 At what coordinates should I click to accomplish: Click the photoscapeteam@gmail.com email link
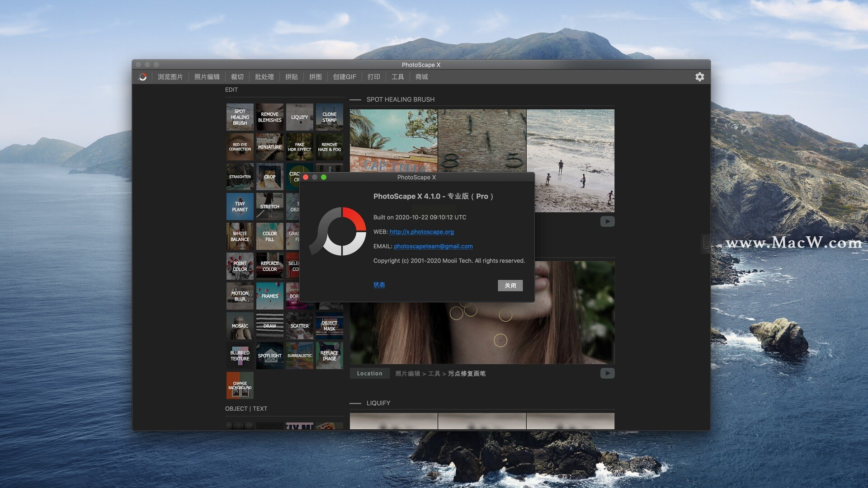[x=433, y=246]
